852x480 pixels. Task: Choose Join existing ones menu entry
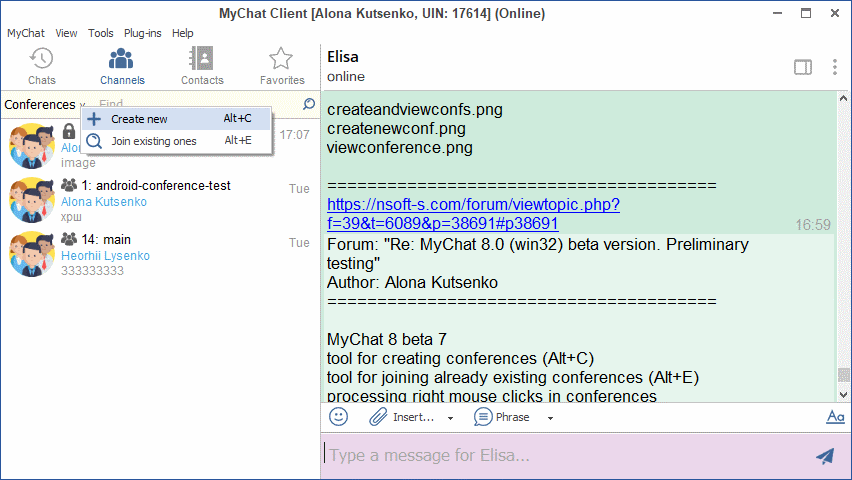pos(177,141)
